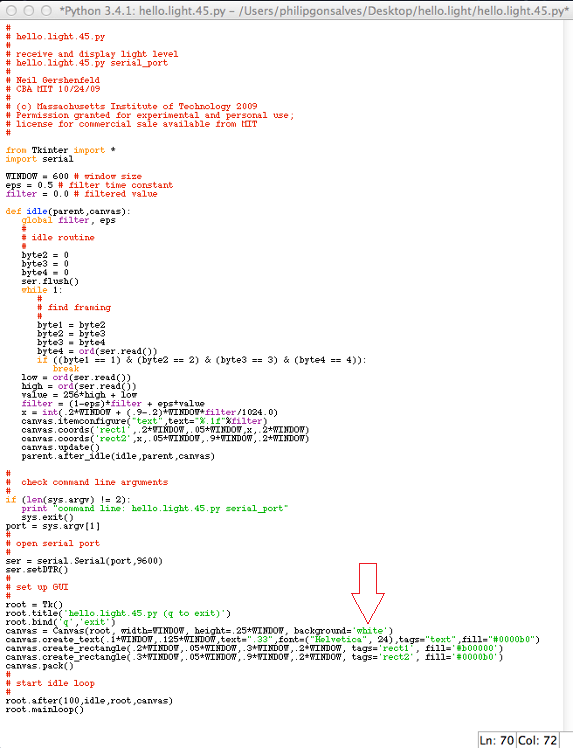
Task: Click the 'canvas.update()' line
Action: 61,447
